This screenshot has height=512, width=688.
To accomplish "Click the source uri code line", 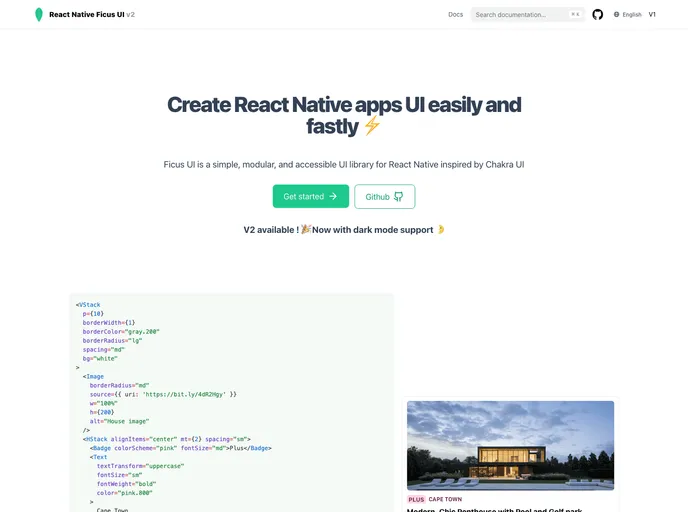I will [x=163, y=394].
